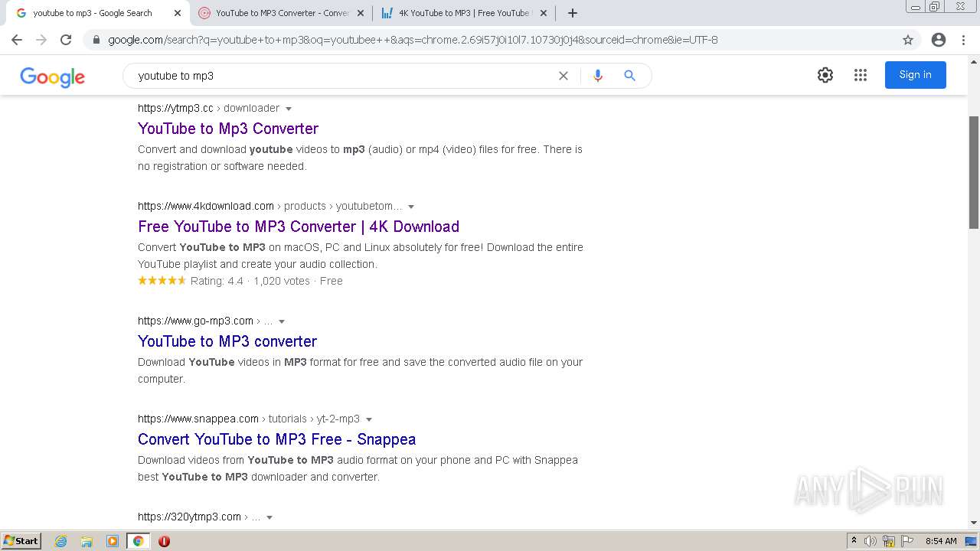Close the 'YouTube to MP3 Converter' tab

361,13
